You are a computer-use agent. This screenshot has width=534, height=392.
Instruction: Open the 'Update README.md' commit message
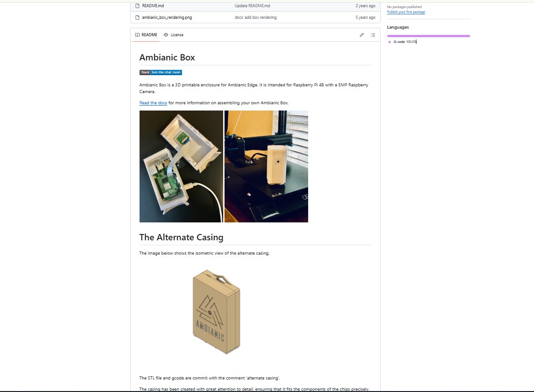coord(252,6)
